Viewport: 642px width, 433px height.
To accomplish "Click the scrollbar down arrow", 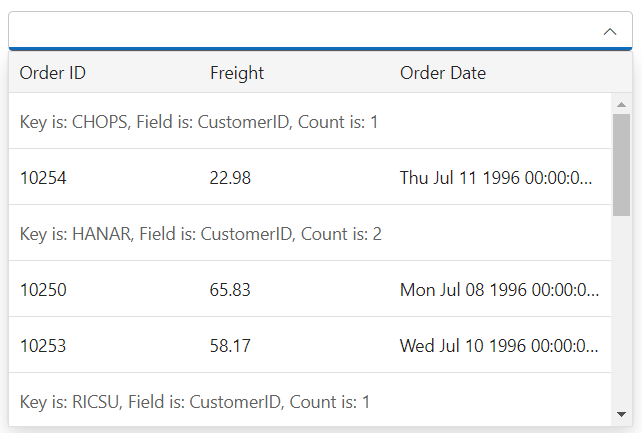I will click(621, 414).
